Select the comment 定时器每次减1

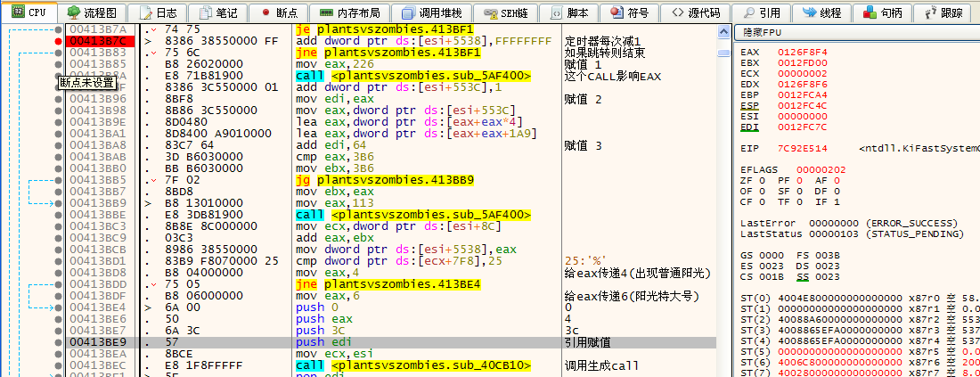tap(602, 41)
